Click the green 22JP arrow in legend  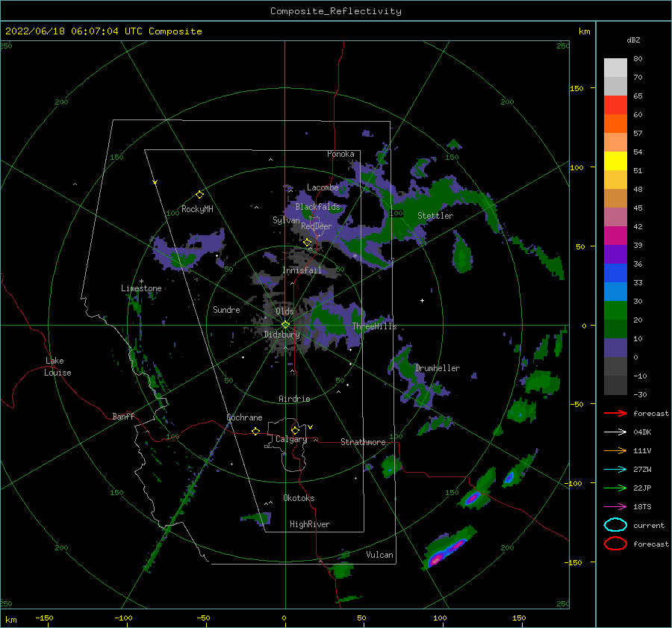point(615,488)
